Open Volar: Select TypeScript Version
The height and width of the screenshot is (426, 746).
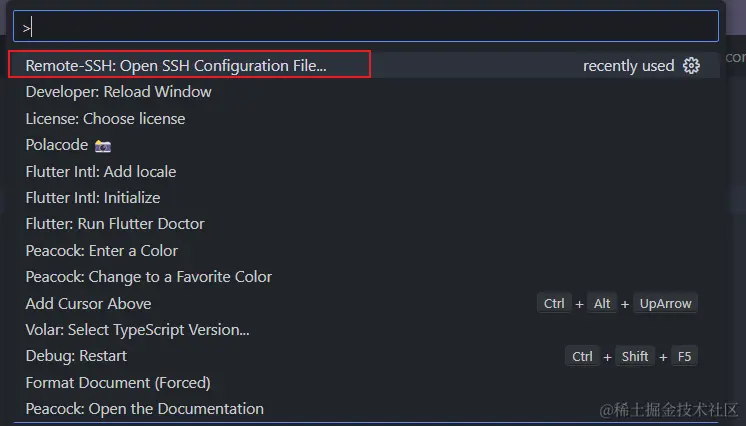[x=364, y=329]
